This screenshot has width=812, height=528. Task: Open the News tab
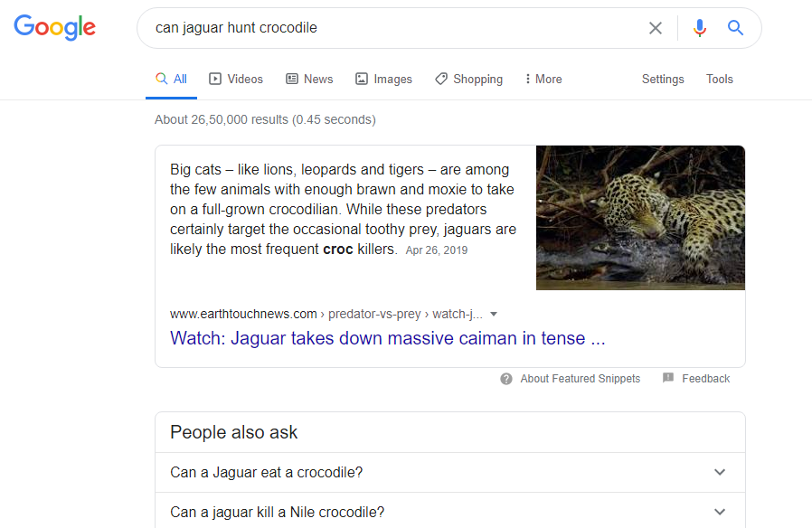tap(309, 80)
